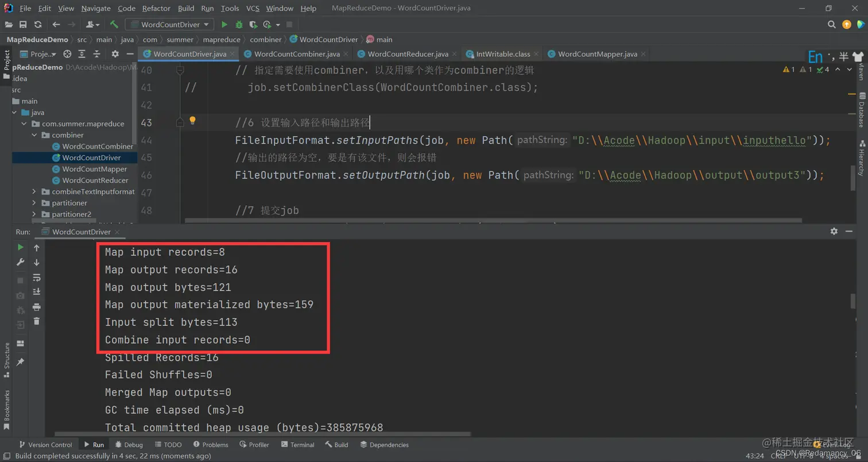Open the Profiler tool window
The width and height of the screenshot is (868, 462).
[x=254, y=445]
